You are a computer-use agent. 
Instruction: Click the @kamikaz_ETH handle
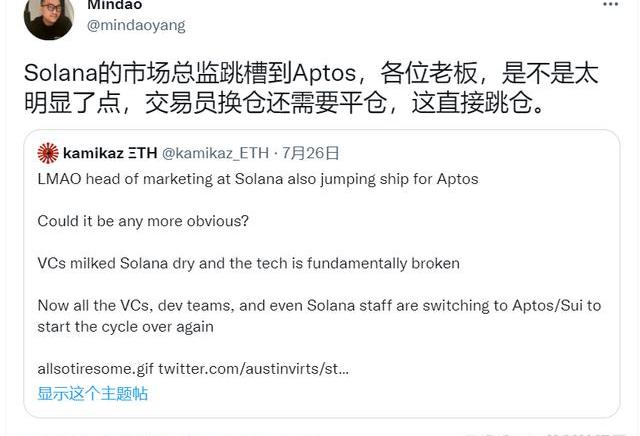[x=213, y=153]
